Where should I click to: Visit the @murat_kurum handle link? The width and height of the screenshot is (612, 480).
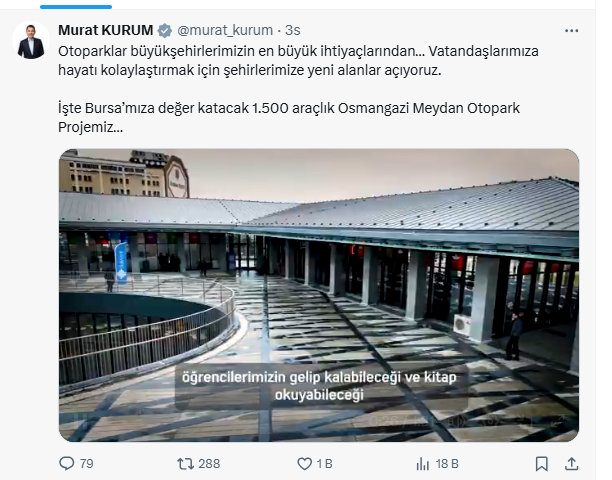225,30
